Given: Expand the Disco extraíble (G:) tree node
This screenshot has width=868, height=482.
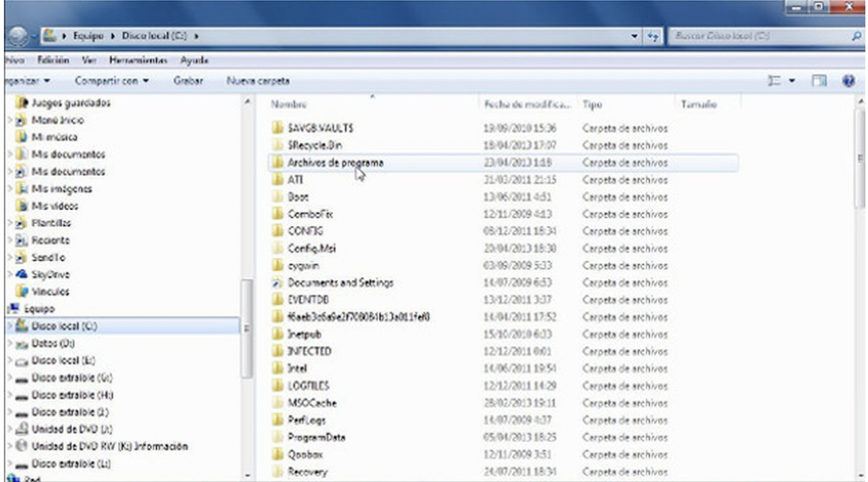Looking at the screenshot, I should coord(9,378).
